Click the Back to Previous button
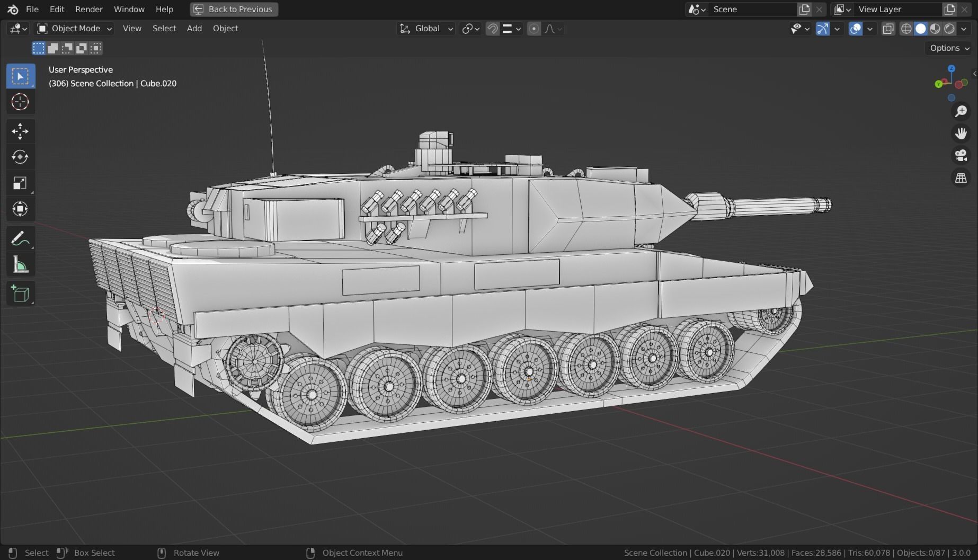 pyautogui.click(x=234, y=9)
